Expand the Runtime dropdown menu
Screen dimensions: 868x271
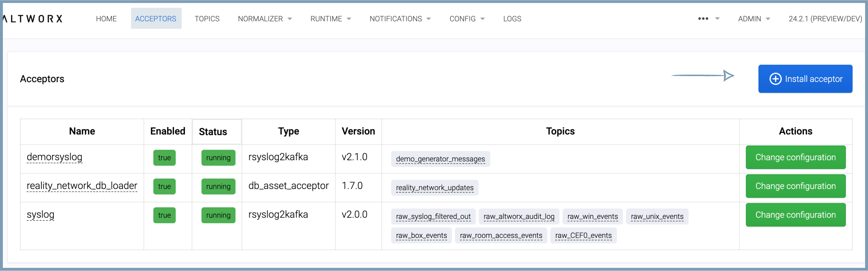(x=330, y=19)
